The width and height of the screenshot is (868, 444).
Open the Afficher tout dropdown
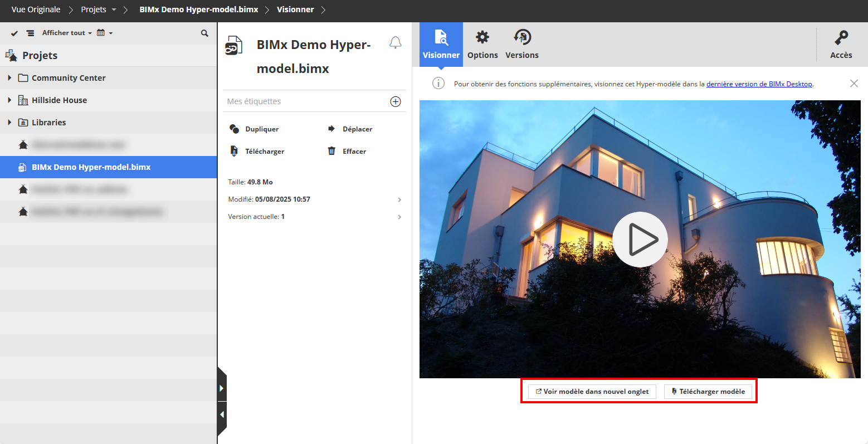67,33
